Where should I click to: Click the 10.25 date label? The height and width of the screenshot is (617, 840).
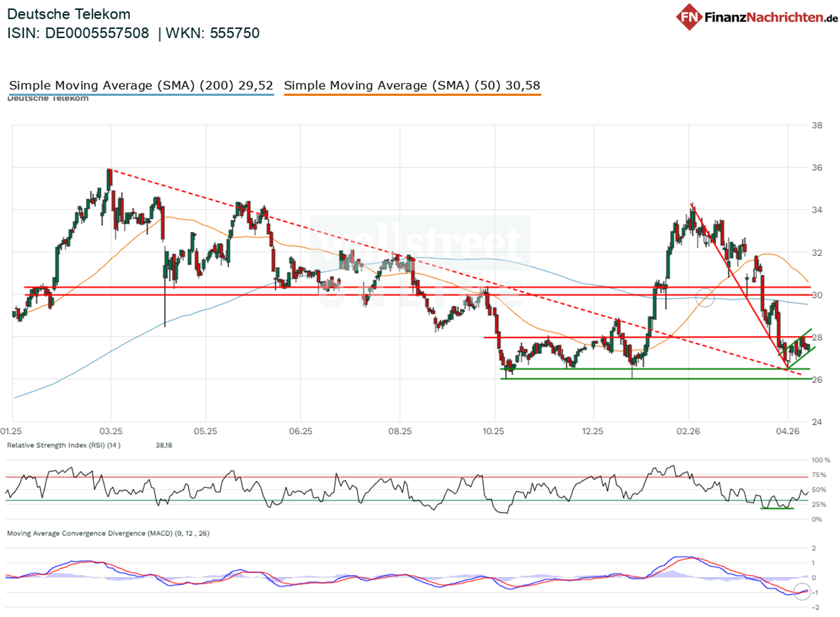point(493,431)
